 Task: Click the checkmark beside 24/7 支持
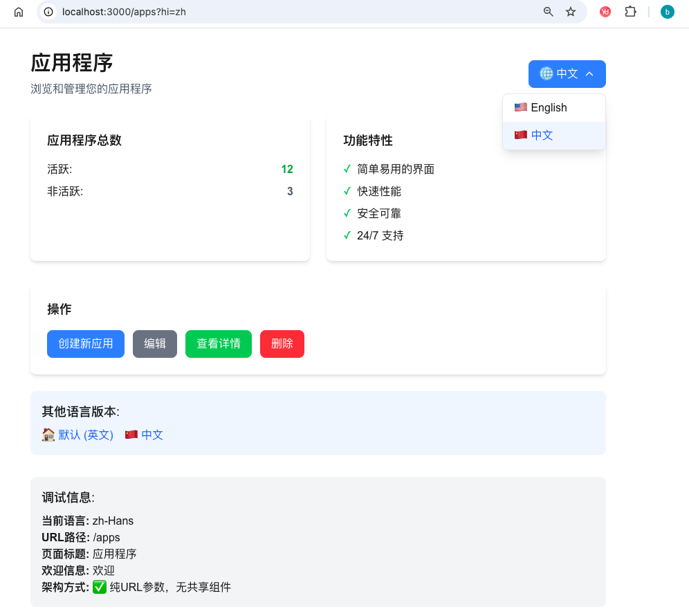click(347, 235)
